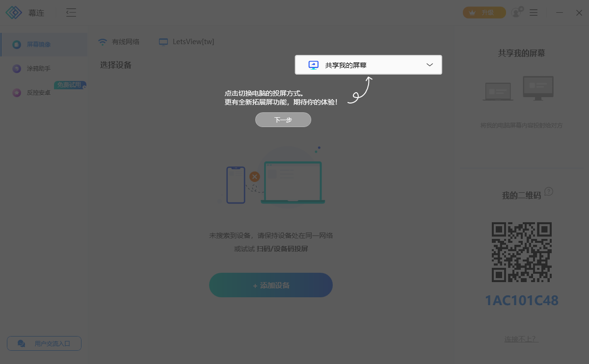Screen dimensions: 589x364
Task: Open 反控安卓 in the sidebar
Action: pos(44,92)
